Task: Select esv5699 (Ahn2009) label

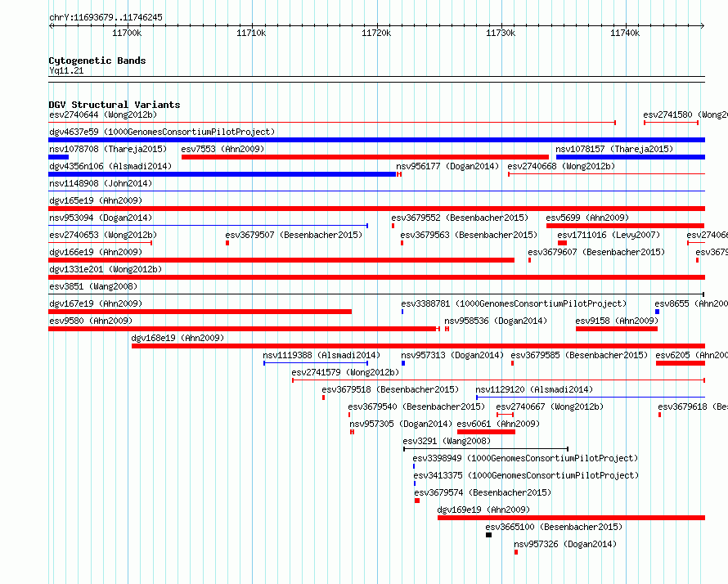Action: (x=587, y=218)
